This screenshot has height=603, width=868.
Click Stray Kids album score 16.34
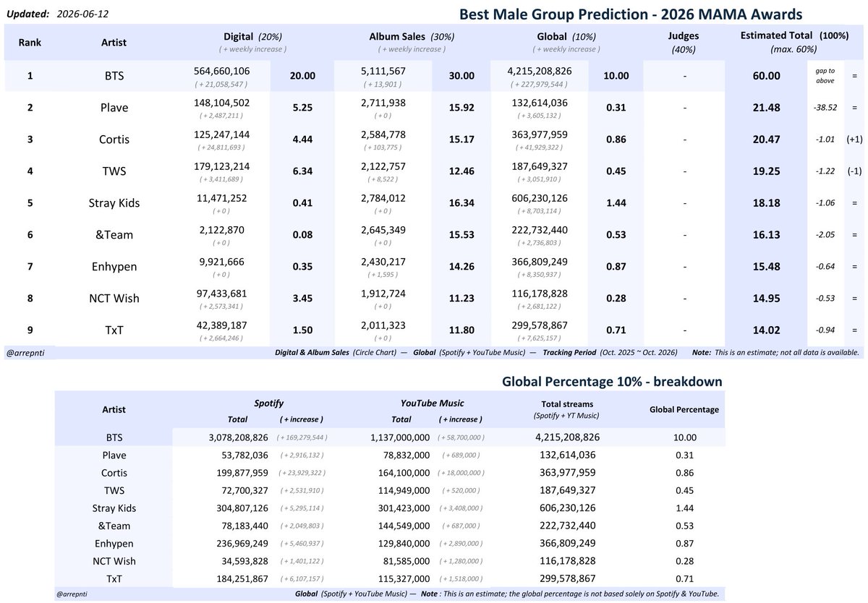461,203
